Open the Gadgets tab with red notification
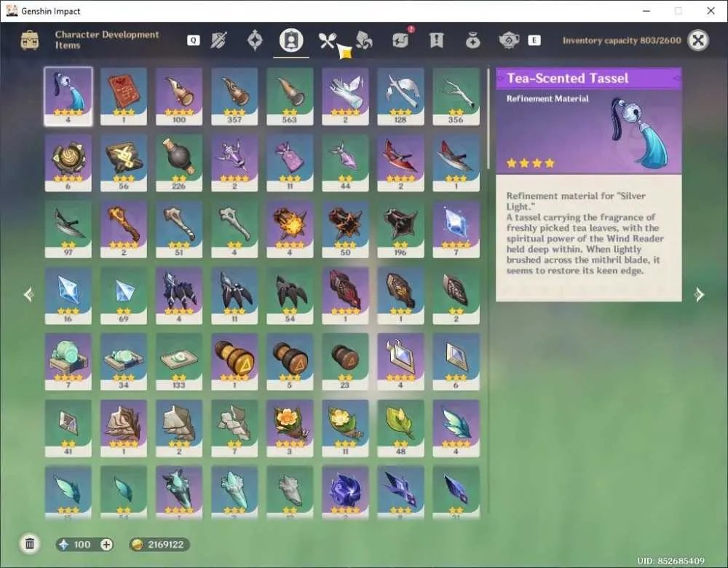 (400, 39)
